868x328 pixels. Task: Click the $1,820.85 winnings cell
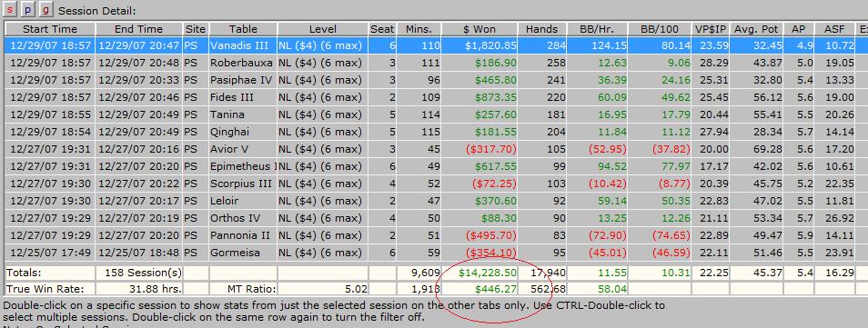[x=479, y=45]
